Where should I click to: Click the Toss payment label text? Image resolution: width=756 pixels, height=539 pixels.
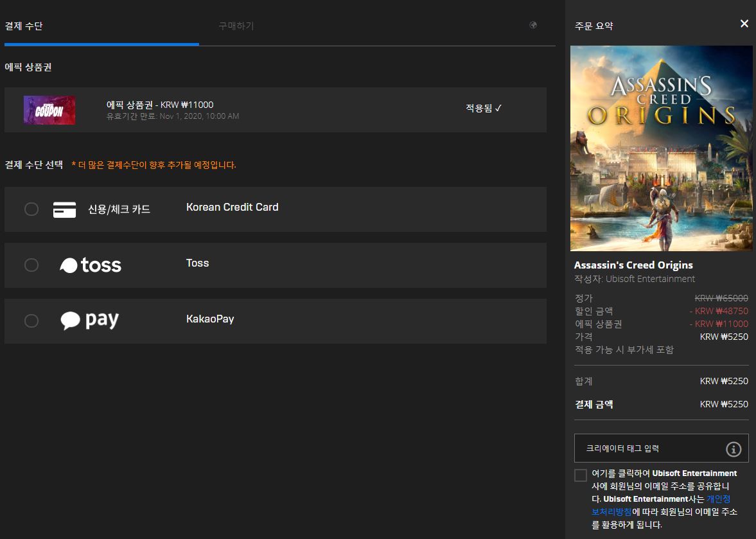tap(198, 263)
